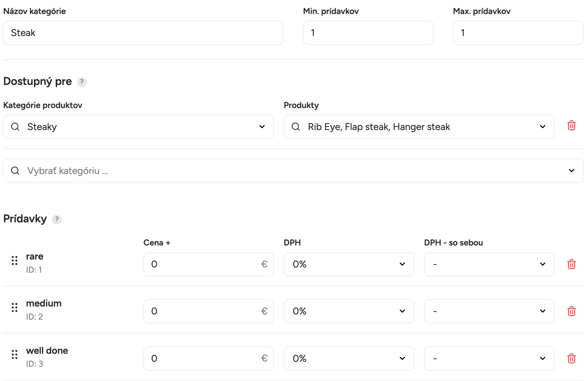Image resolution: width=588 pixels, height=381 pixels.
Task: Delete the rare add-on
Action: coord(571,264)
